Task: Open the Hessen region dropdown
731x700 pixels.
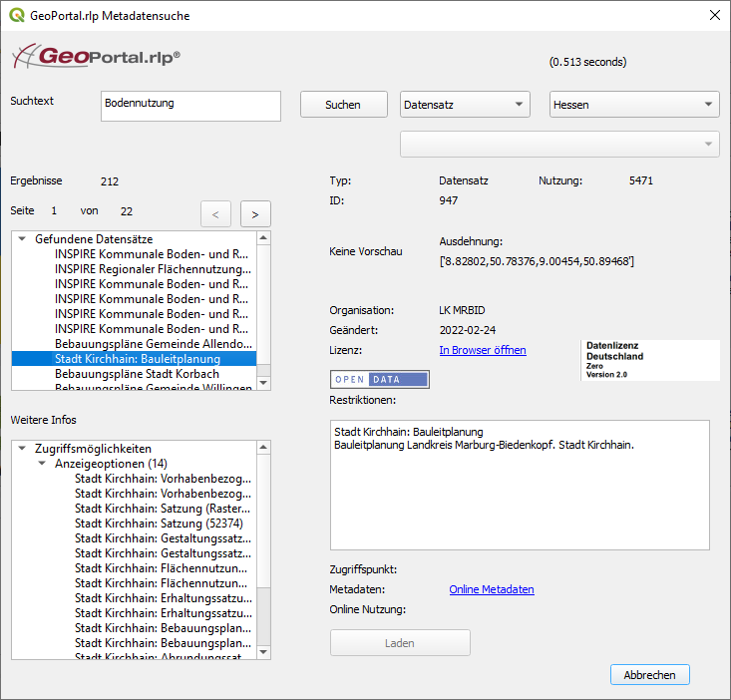Action: click(634, 105)
